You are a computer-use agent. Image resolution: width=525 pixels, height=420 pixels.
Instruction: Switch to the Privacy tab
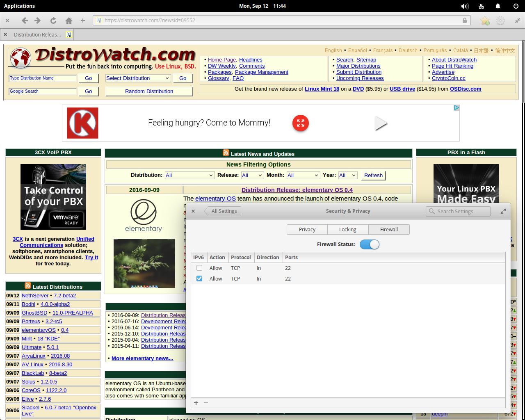point(307,230)
